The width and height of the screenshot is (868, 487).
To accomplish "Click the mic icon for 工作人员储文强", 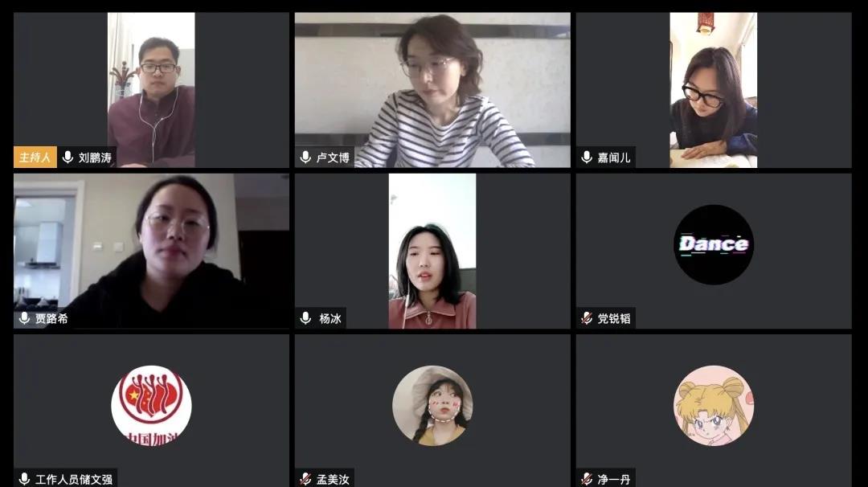I will [x=24, y=479].
